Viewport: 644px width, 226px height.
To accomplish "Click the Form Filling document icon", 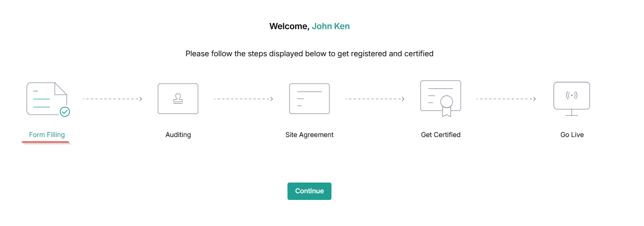I will click(x=46, y=98).
